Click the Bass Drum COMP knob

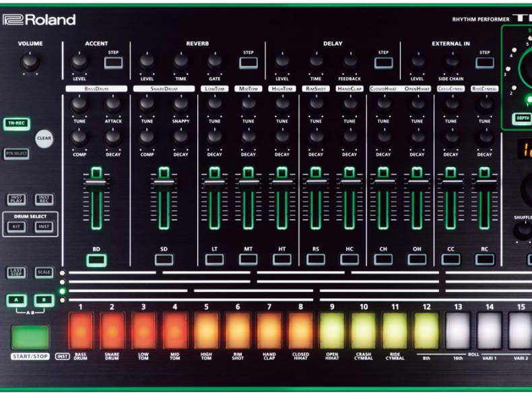tap(79, 138)
